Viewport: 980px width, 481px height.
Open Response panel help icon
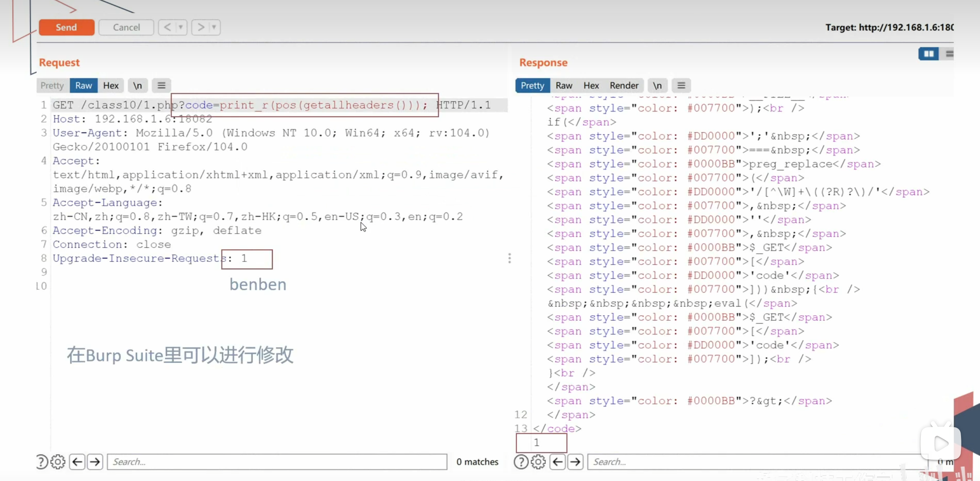(521, 462)
